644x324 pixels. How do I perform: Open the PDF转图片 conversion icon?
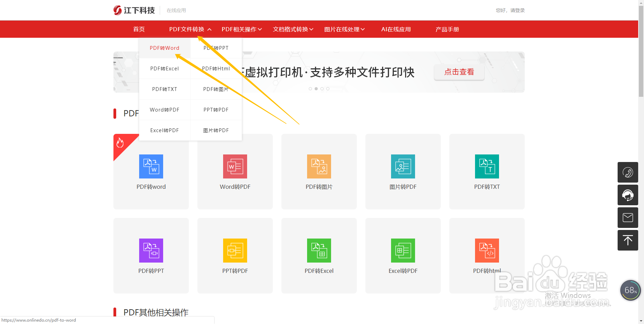click(319, 166)
